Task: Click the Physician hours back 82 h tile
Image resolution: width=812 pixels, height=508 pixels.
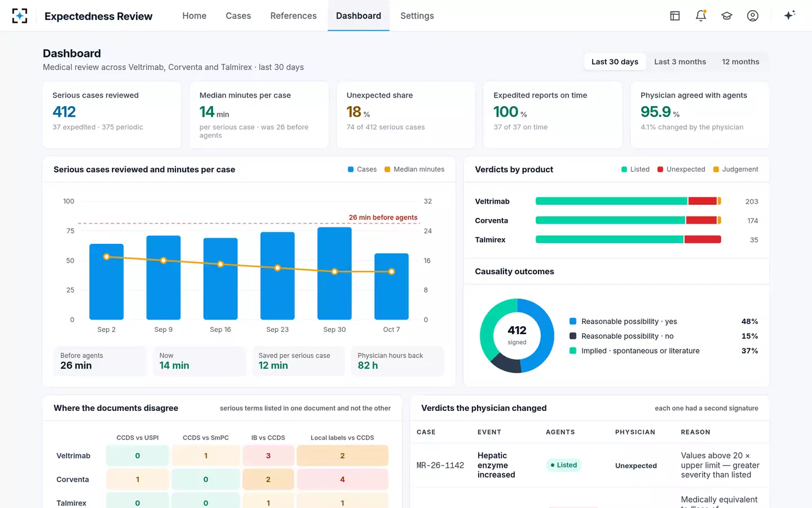Action: (x=398, y=361)
